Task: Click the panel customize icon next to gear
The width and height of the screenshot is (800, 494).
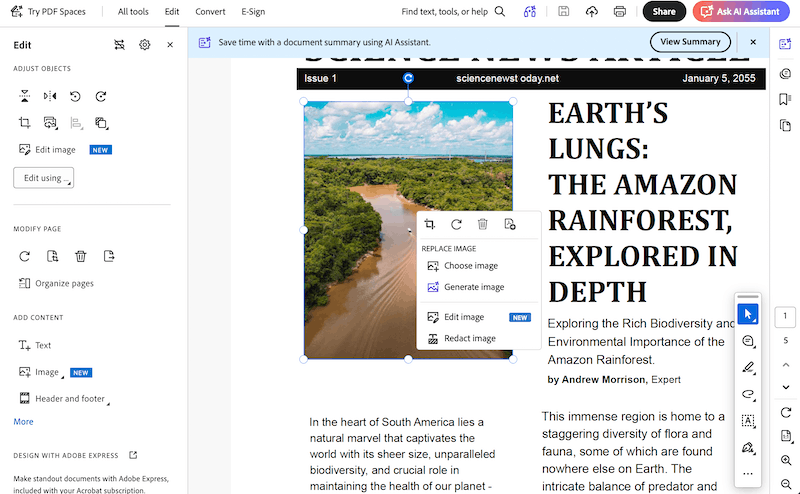Action: pos(119,45)
